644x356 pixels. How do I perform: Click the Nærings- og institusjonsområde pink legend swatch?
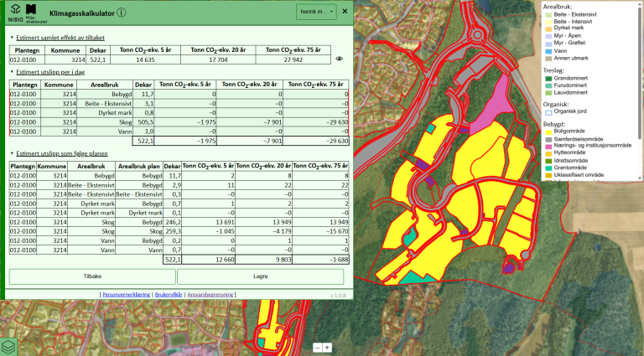(x=548, y=145)
